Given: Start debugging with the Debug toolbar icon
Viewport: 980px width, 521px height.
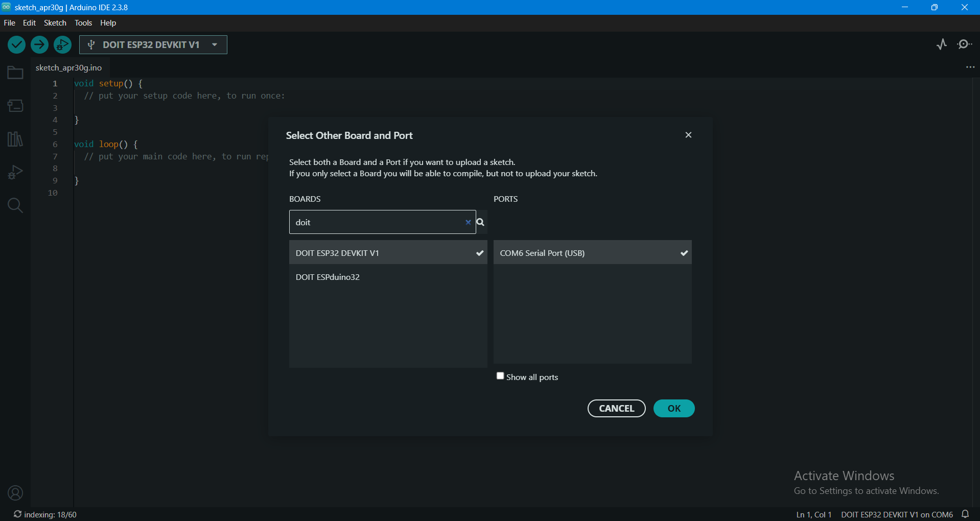Looking at the screenshot, I should point(63,45).
